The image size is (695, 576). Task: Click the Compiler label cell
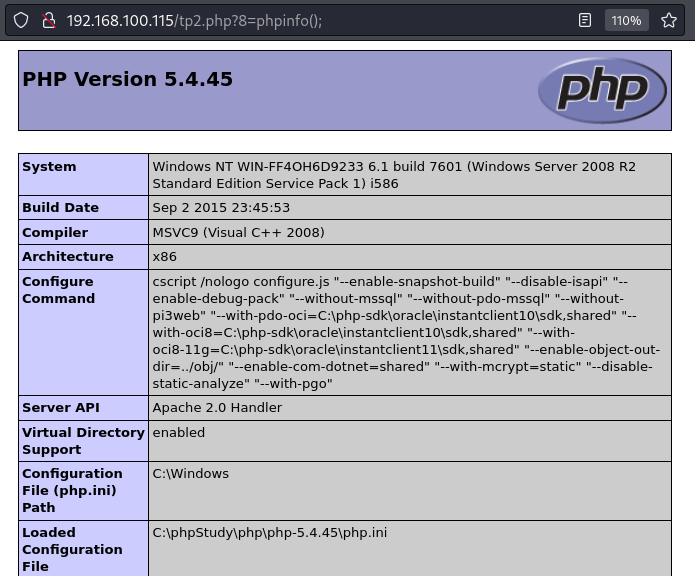tap(55, 233)
